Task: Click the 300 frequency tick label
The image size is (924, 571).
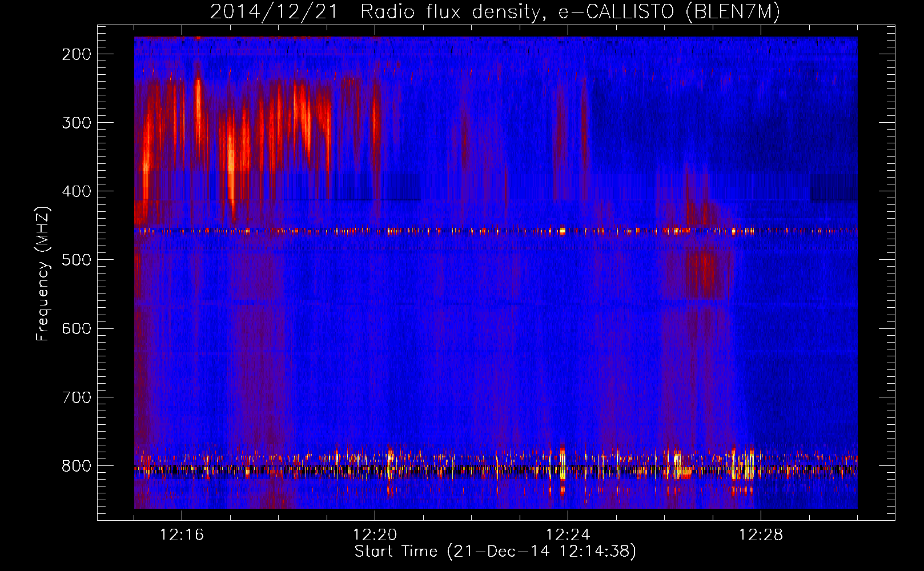Action: pos(77,123)
